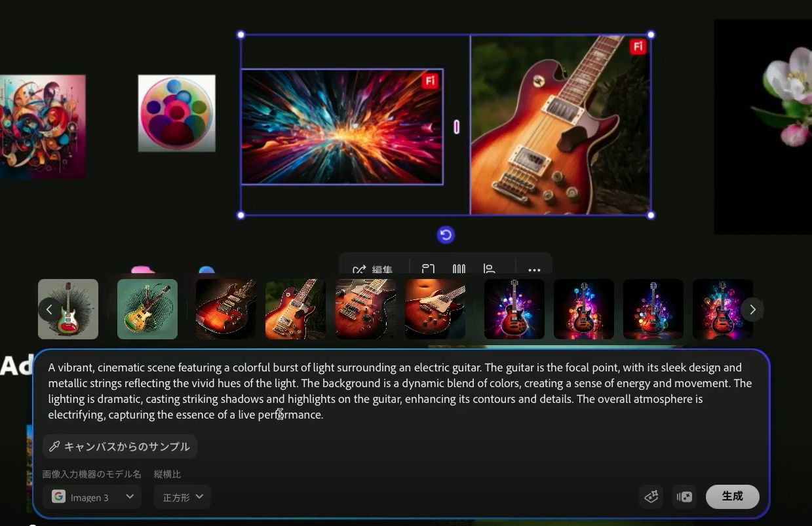This screenshot has width=812, height=526.
Task: Pick the third sunburst guitar close-up thumbnail
Action: 365,309
